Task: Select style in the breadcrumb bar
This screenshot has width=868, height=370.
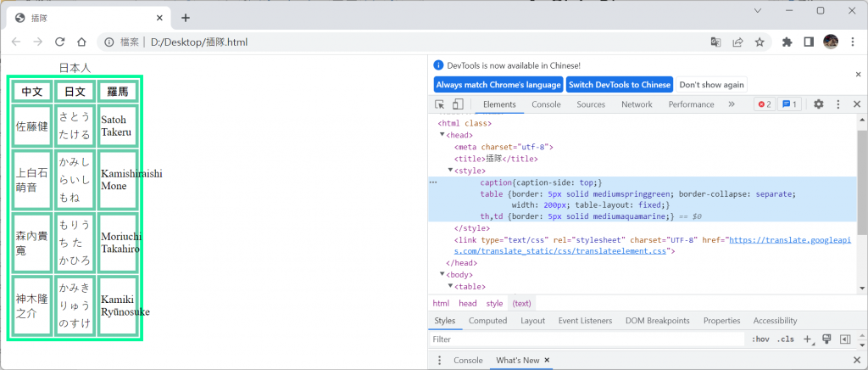Action: 495,304
